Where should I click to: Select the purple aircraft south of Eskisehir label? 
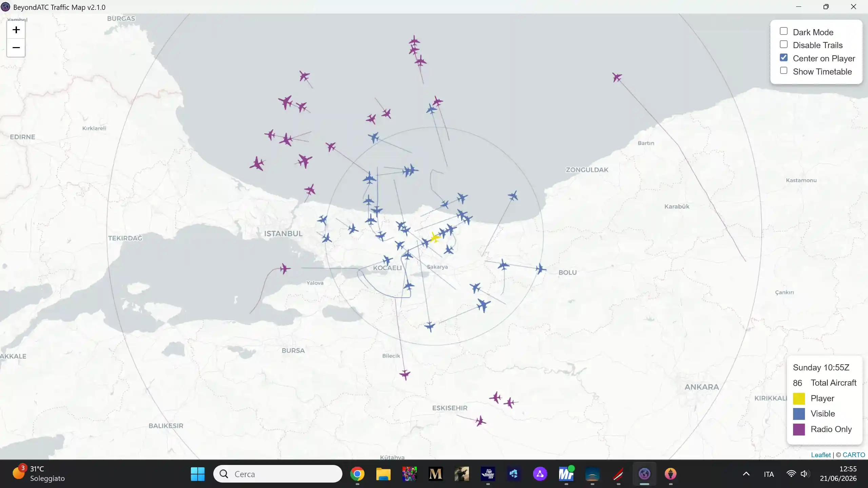coord(480,421)
